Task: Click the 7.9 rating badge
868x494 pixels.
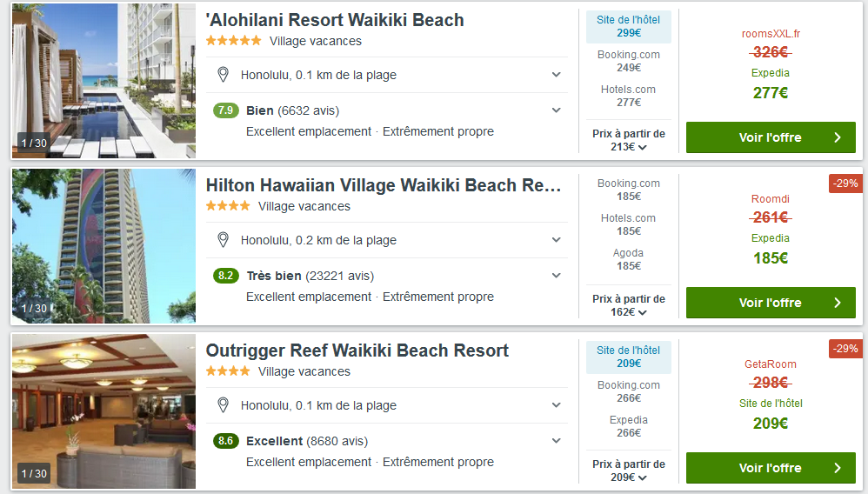Action: pyautogui.click(x=225, y=110)
